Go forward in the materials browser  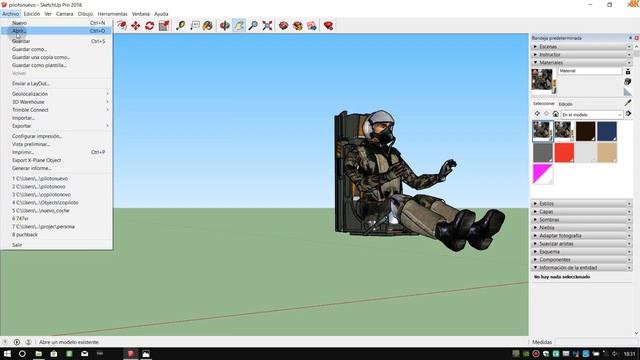pyautogui.click(x=546, y=114)
